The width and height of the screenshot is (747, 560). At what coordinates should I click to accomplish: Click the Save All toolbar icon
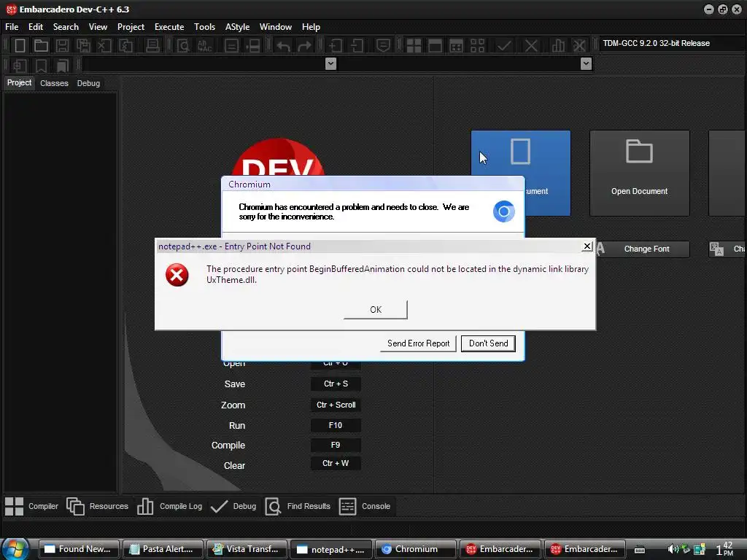pos(83,46)
